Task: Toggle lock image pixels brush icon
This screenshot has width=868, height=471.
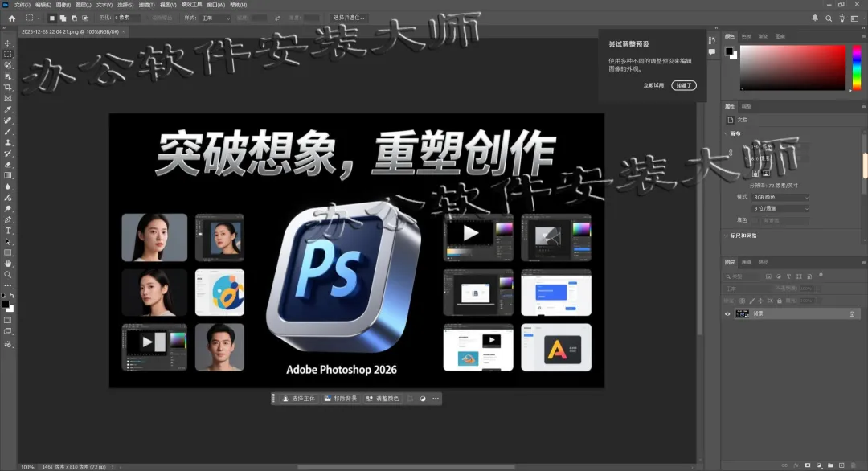Action: (x=751, y=301)
